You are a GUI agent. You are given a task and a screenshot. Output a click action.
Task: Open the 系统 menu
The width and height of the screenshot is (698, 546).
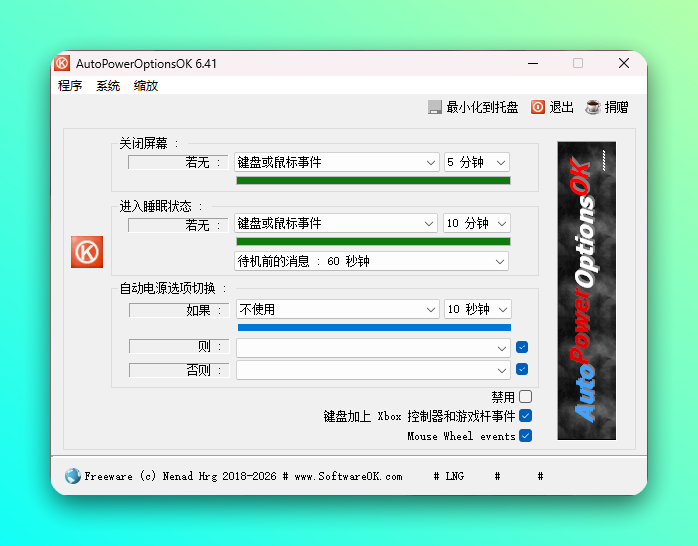[x=108, y=86]
